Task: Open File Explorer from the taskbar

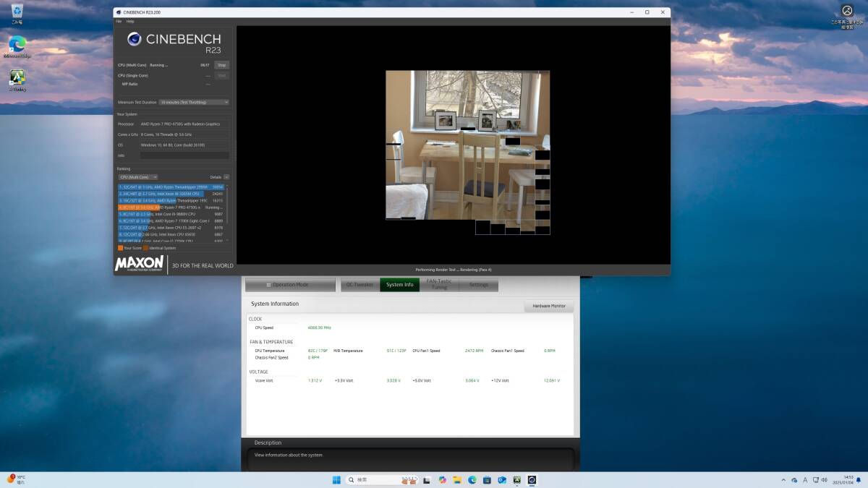Action: (457, 480)
